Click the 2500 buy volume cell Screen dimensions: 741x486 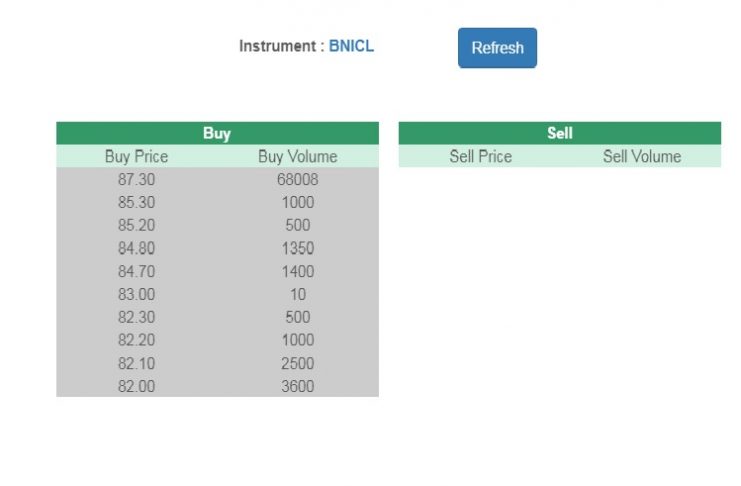(297, 363)
